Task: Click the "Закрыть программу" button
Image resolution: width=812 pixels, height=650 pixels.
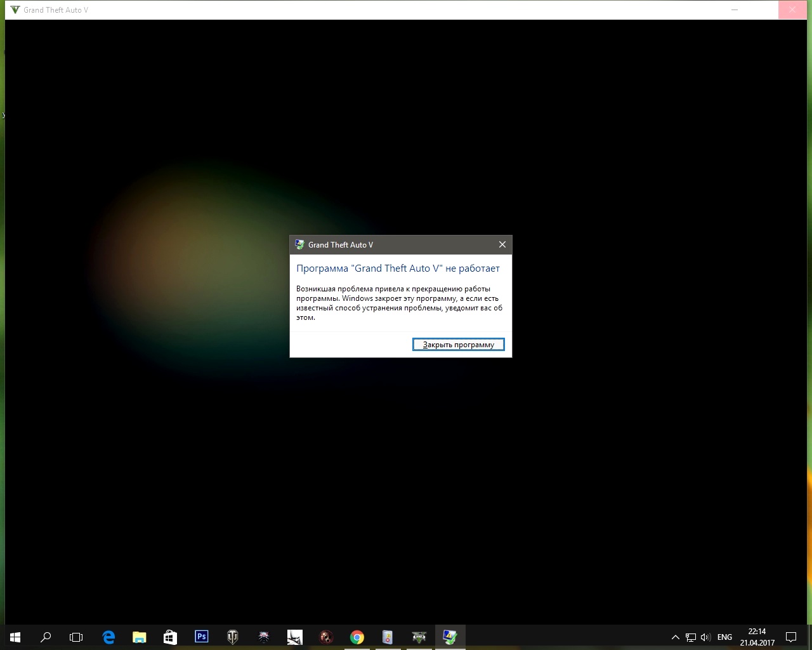Action: coord(458,345)
